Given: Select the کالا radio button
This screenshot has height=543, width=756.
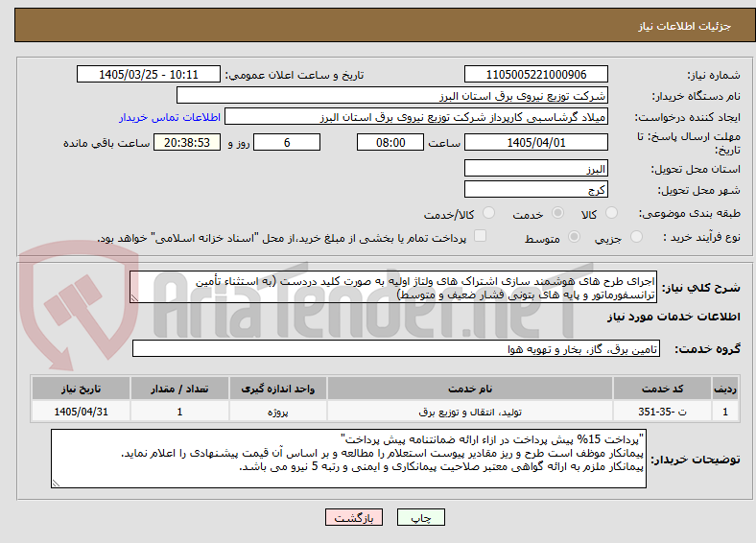Looking at the screenshot, I should click(x=611, y=213).
